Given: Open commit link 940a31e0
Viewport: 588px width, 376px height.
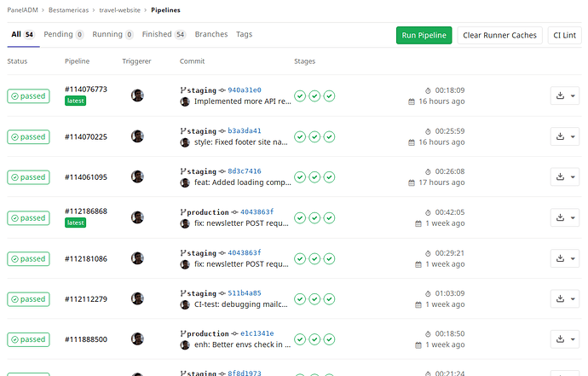Looking at the screenshot, I should pos(245,90).
